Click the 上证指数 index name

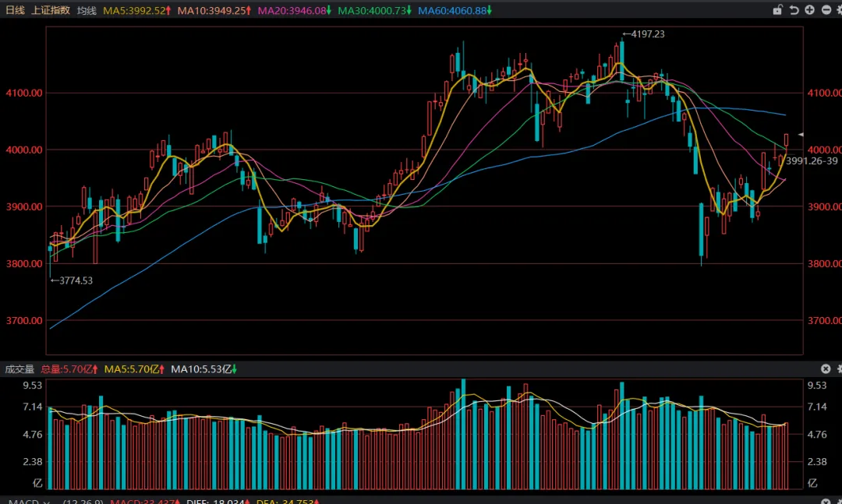tap(51, 10)
